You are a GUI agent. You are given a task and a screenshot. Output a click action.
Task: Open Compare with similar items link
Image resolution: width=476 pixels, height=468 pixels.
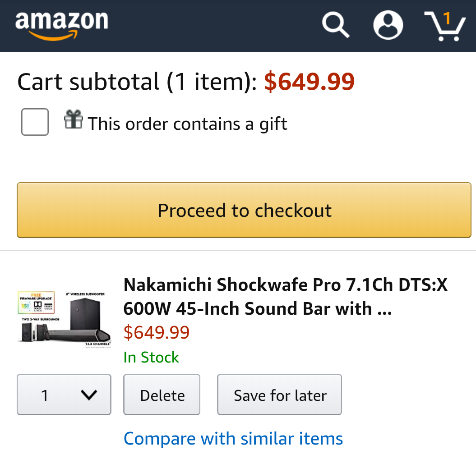(233, 438)
